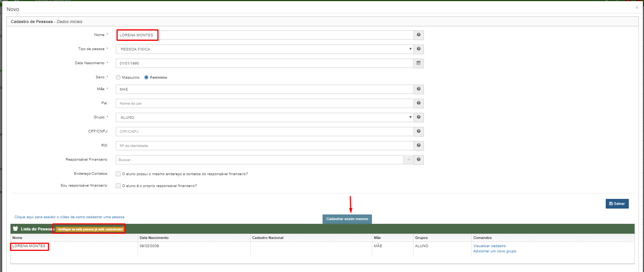Screen dimensions: 644x272
Task: Click help icon beside Grupo dropdown
Action: click(x=419, y=117)
